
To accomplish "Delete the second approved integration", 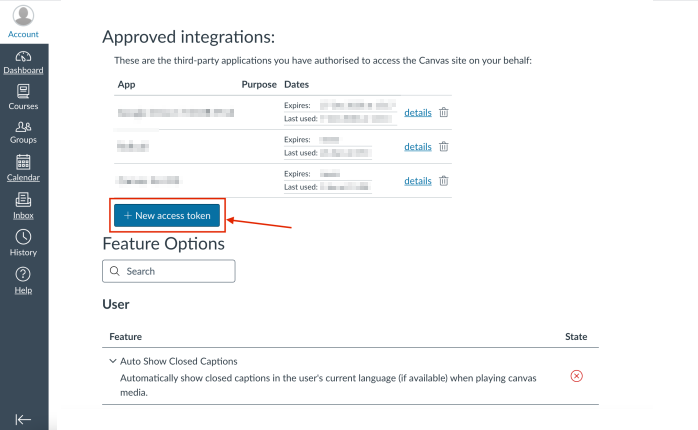I will point(444,147).
